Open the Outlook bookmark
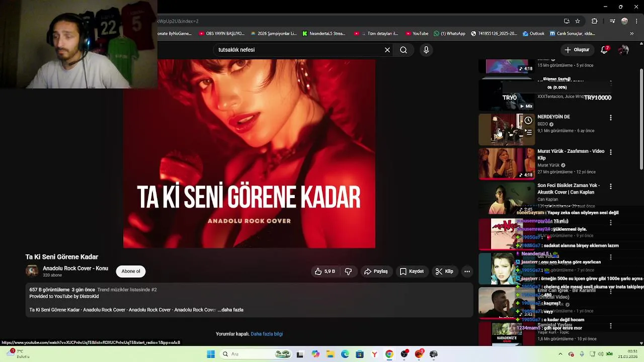The image size is (644, 362). pyautogui.click(x=533, y=34)
